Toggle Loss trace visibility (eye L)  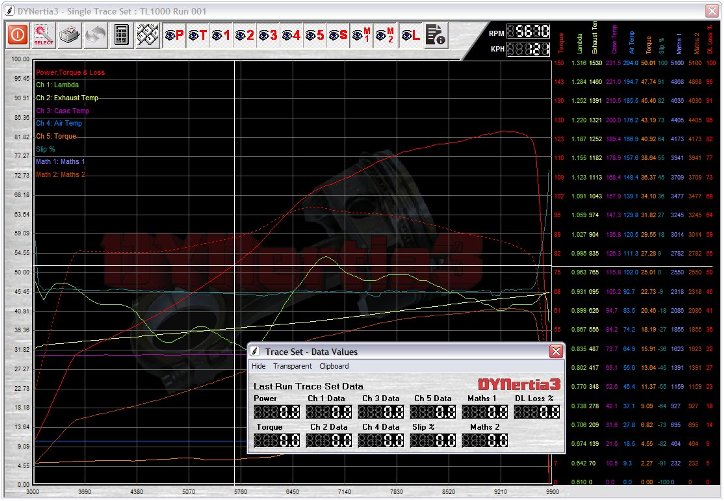[410, 35]
